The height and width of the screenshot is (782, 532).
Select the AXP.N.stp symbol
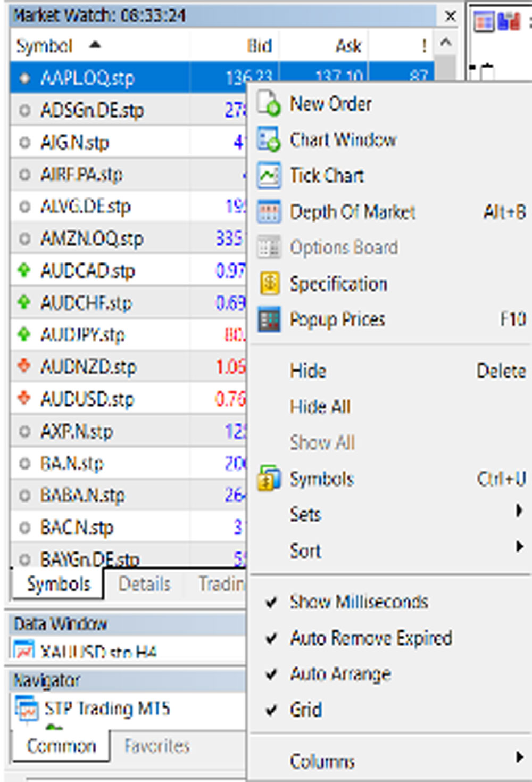77,431
